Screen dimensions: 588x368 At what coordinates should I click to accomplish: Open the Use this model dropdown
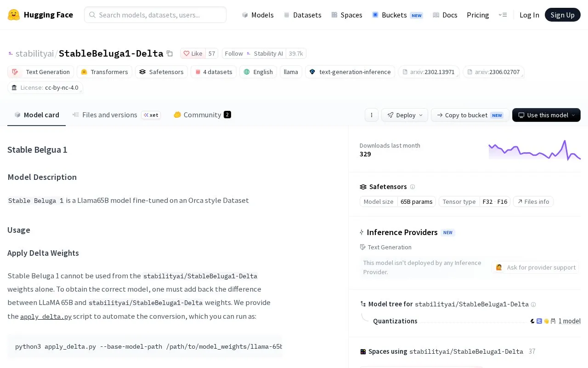[x=546, y=115]
